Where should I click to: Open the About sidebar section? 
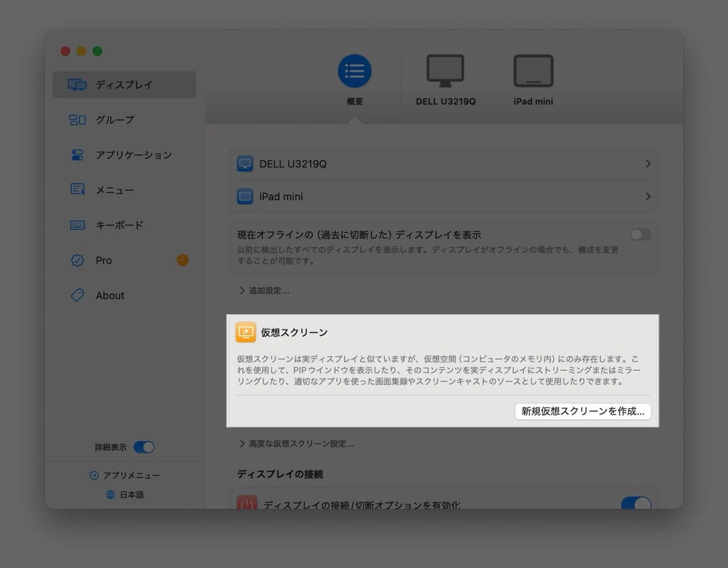point(124,296)
